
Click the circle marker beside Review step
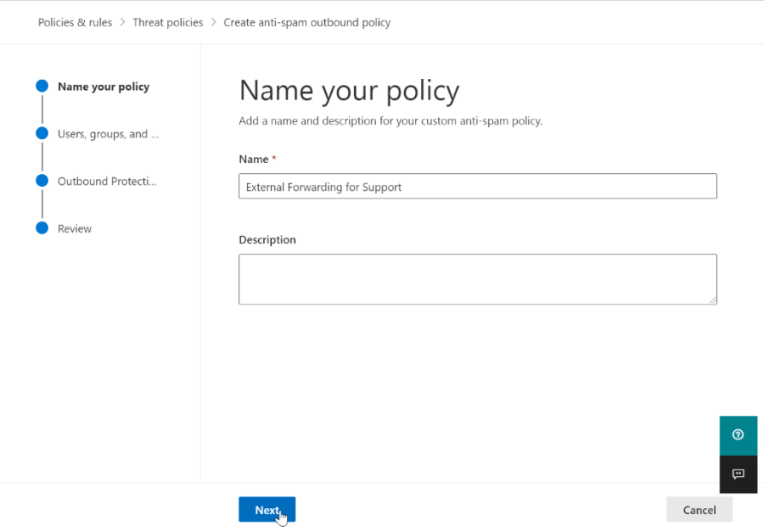(x=42, y=228)
